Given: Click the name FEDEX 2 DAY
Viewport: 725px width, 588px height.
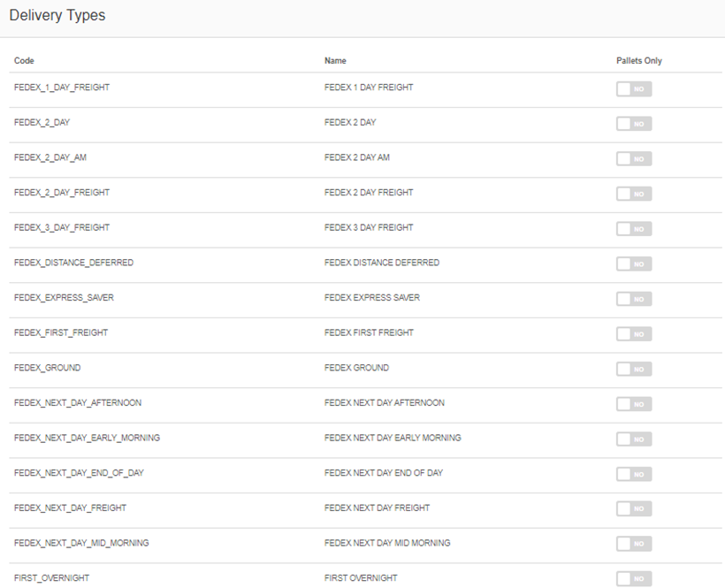Looking at the screenshot, I should click(350, 123).
